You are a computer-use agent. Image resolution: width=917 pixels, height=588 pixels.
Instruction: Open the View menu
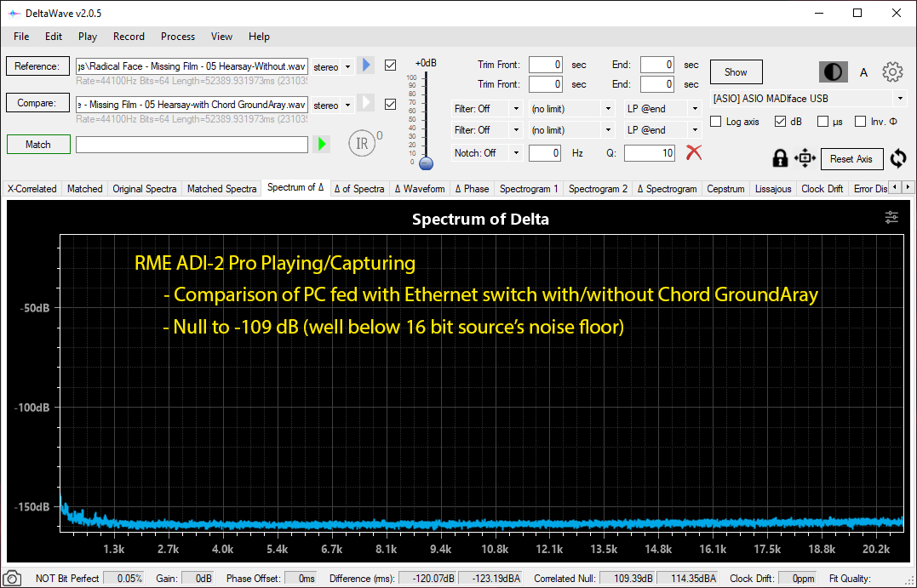click(221, 37)
